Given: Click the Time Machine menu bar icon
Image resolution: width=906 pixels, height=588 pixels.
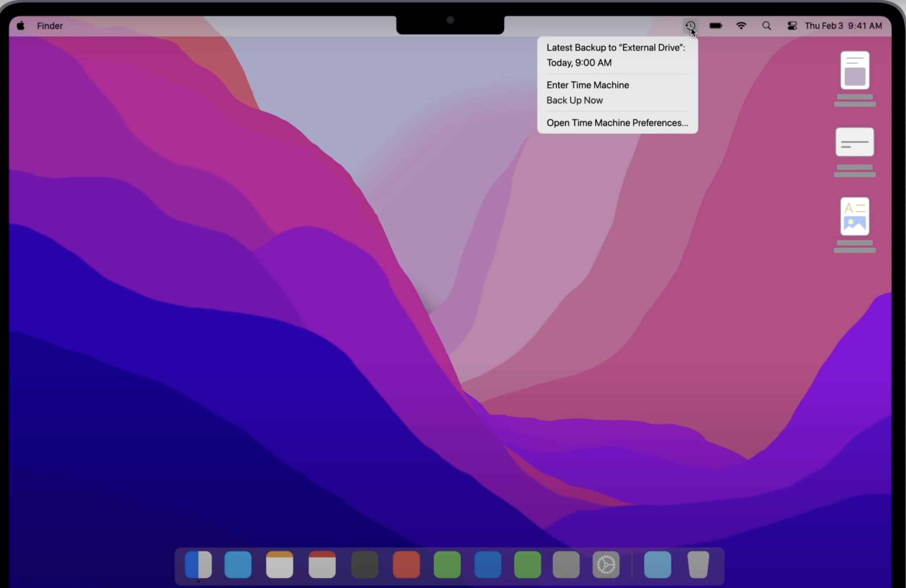Looking at the screenshot, I should 690,26.
